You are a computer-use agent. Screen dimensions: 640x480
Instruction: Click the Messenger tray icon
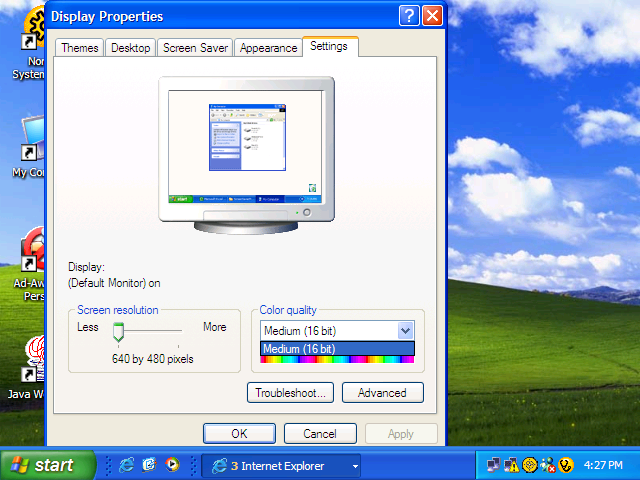pyautogui.click(x=548, y=465)
